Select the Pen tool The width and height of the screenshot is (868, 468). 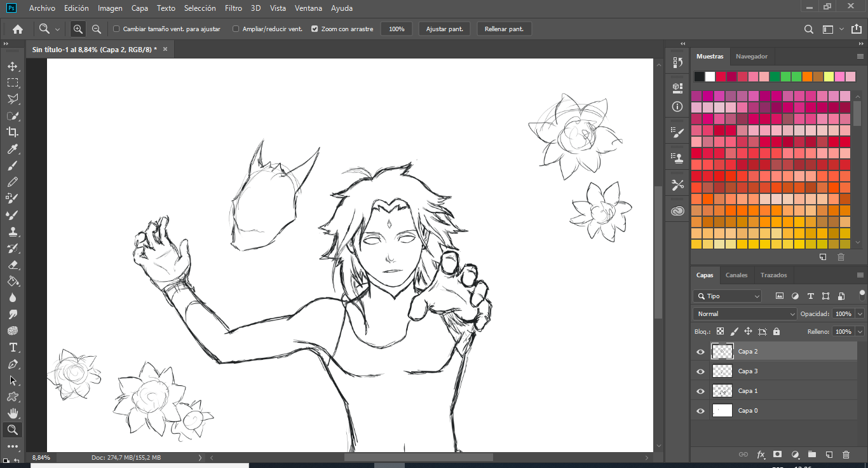(x=13, y=364)
